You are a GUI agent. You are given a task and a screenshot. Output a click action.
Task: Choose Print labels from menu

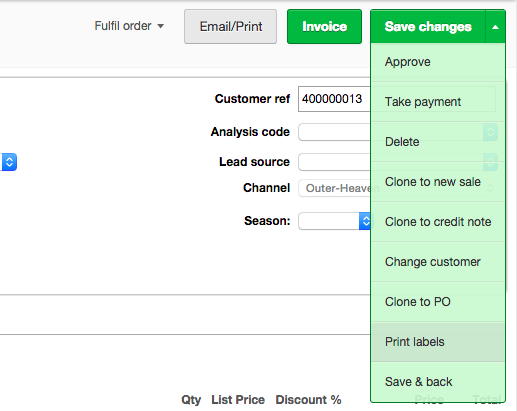click(438, 342)
